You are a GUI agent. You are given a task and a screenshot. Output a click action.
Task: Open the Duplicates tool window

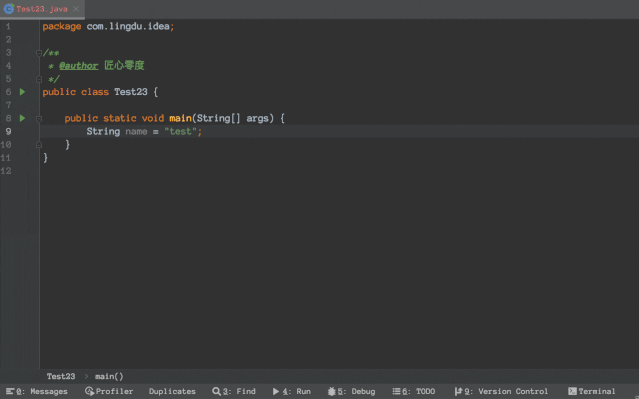click(172, 391)
